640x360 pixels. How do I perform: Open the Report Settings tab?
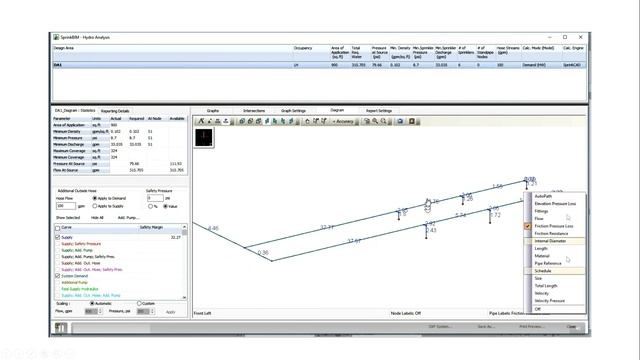point(378,111)
